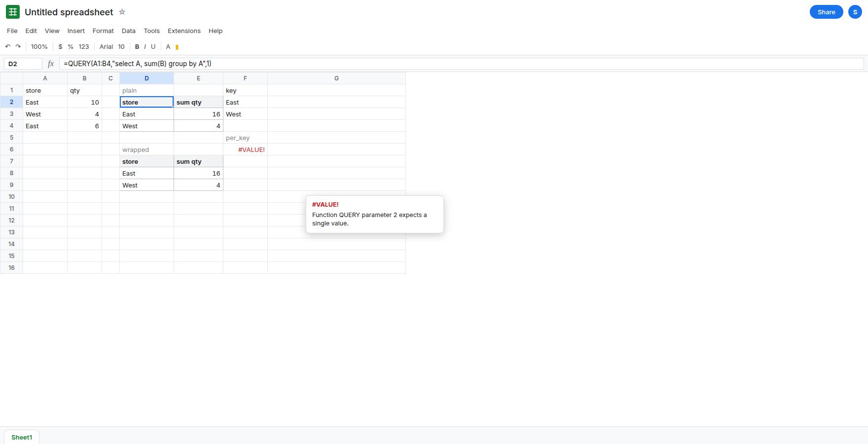Open the 100% zoom dropdown
The width and height of the screenshot is (868, 444).
(39, 46)
